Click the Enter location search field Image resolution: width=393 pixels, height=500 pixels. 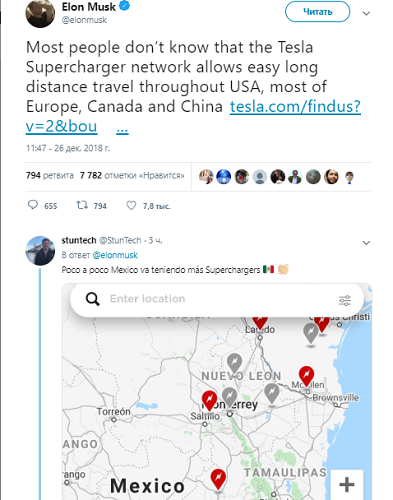(217, 299)
